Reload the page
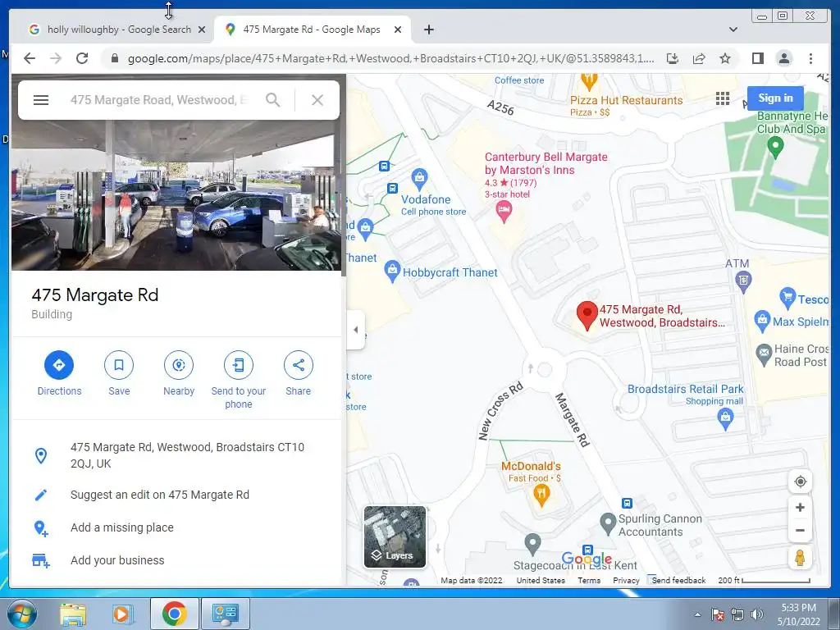The width and height of the screenshot is (840, 630). point(82,58)
